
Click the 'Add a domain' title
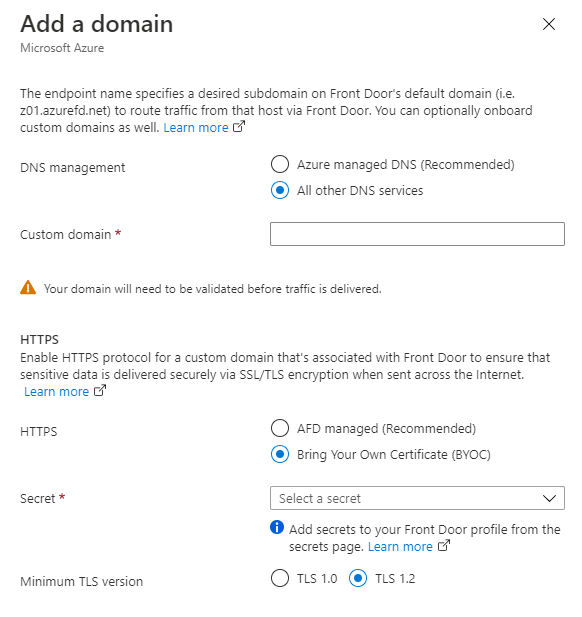pyautogui.click(x=97, y=24)
